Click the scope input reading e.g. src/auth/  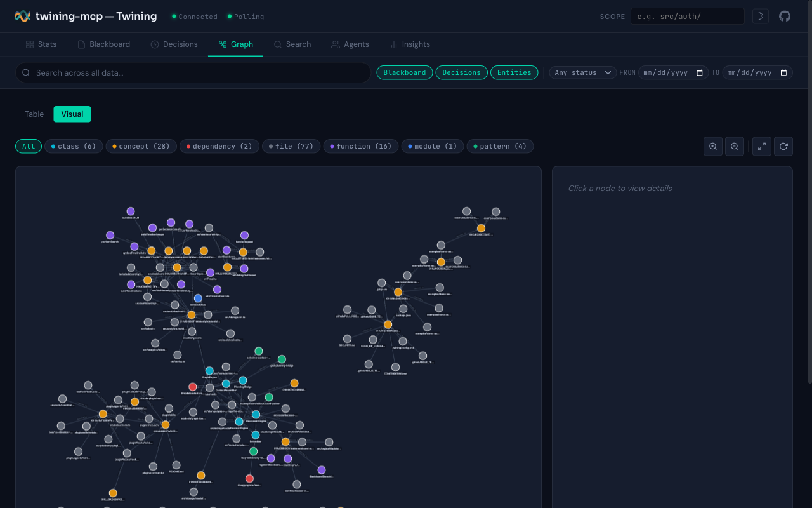[x=688, y=16]
